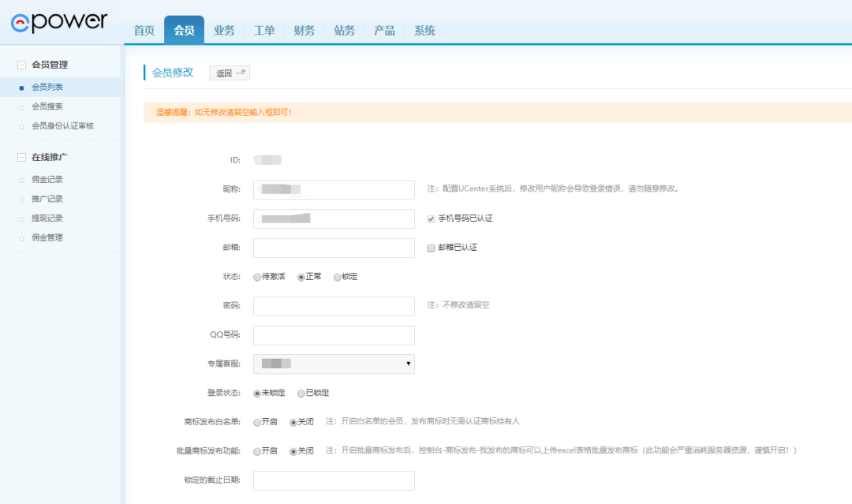Go to the 系统 tab
Viewport: 852px width, 504px height.
[424, 31]
